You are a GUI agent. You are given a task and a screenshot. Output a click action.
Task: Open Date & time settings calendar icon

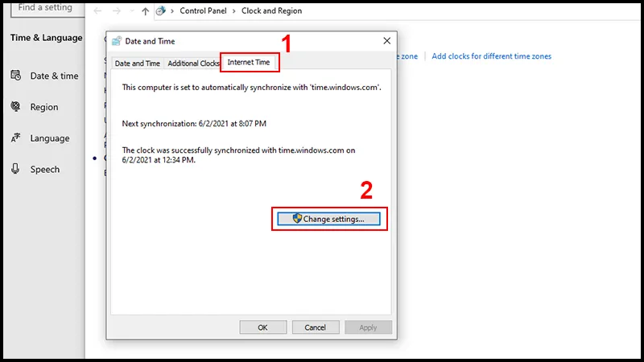(15, 76)
